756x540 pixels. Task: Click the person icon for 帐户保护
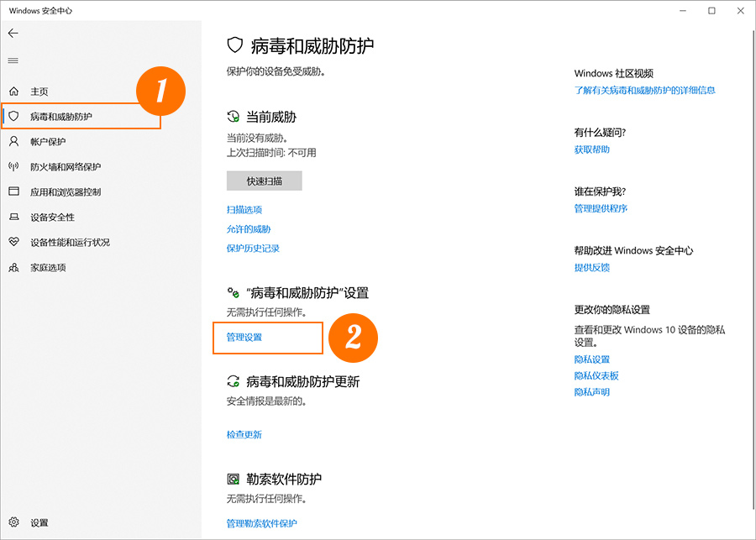tap(14, 141)
